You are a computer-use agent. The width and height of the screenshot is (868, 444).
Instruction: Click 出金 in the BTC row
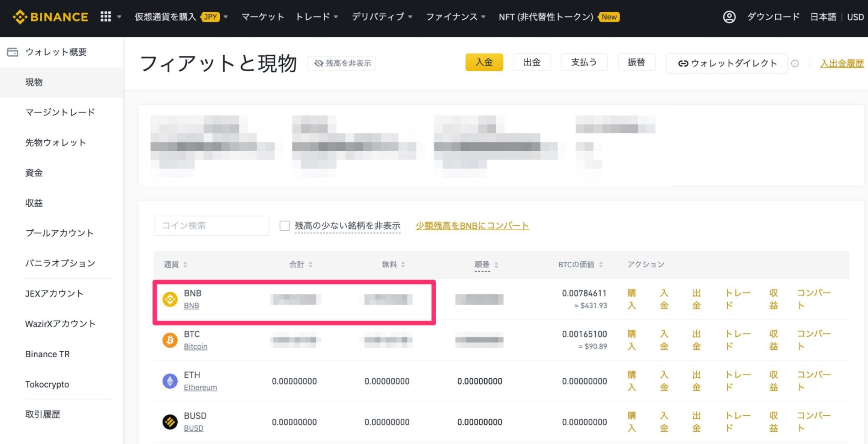pos(696,340)
